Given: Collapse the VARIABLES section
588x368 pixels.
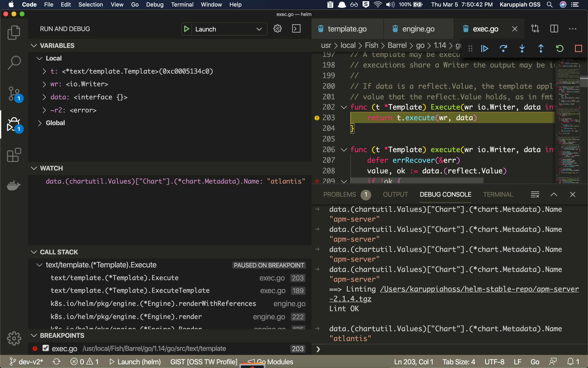Looking at the screenshot, I should point(34,46).
